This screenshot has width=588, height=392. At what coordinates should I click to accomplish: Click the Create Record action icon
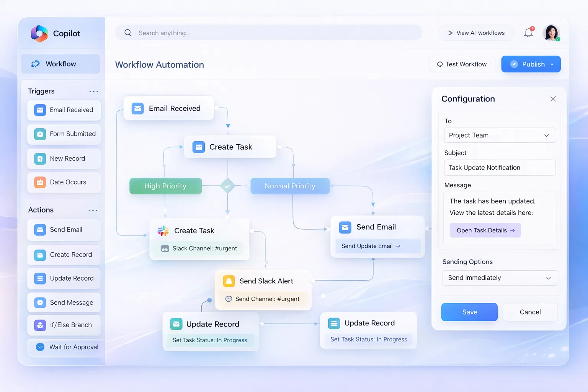40,255
